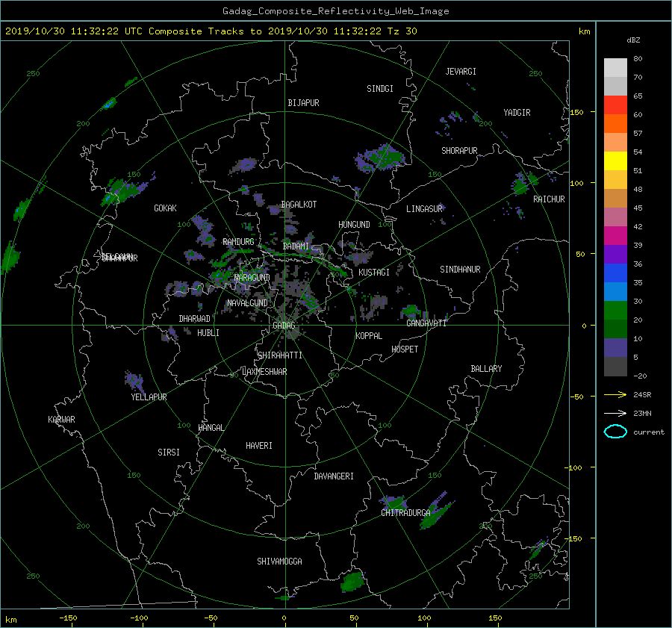Click the BAGALKOT city label

tap(299, 205)
